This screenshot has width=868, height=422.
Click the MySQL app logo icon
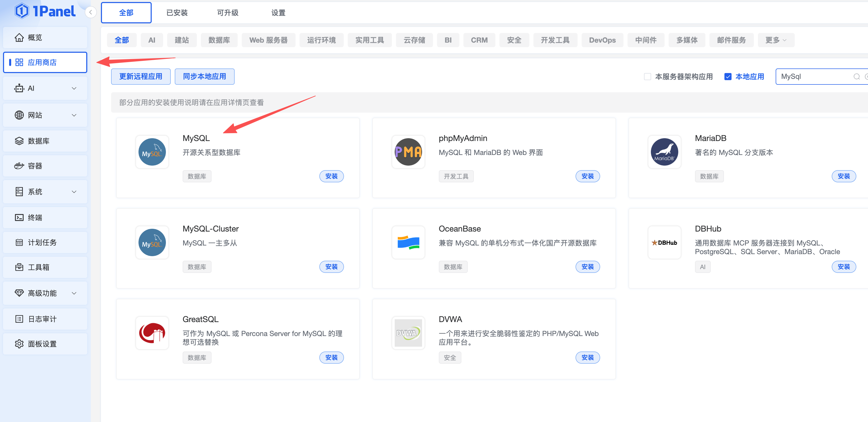pos(152,152)
